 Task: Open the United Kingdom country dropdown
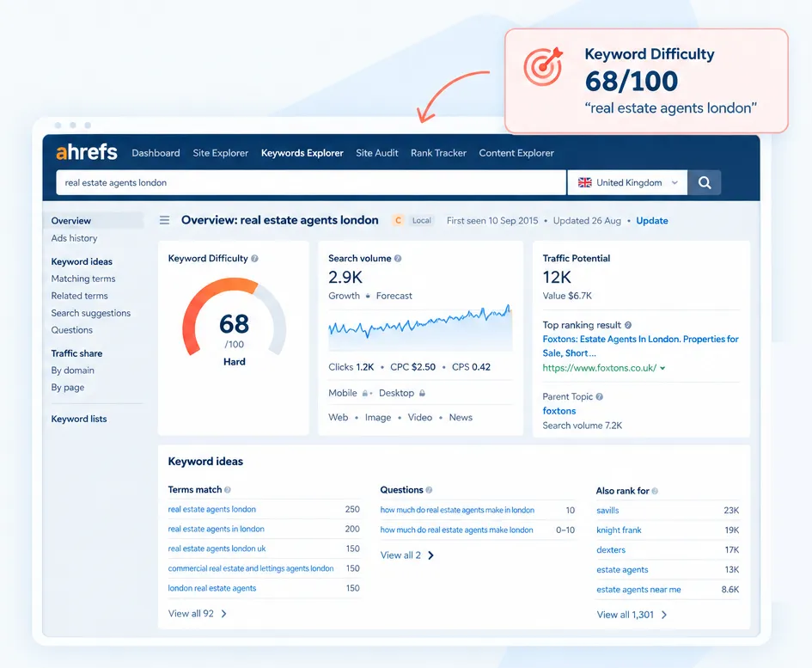pos(627,182)
